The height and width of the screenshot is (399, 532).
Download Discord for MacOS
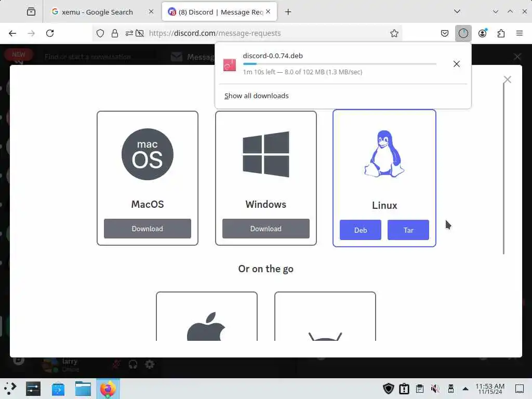point(147,229)
